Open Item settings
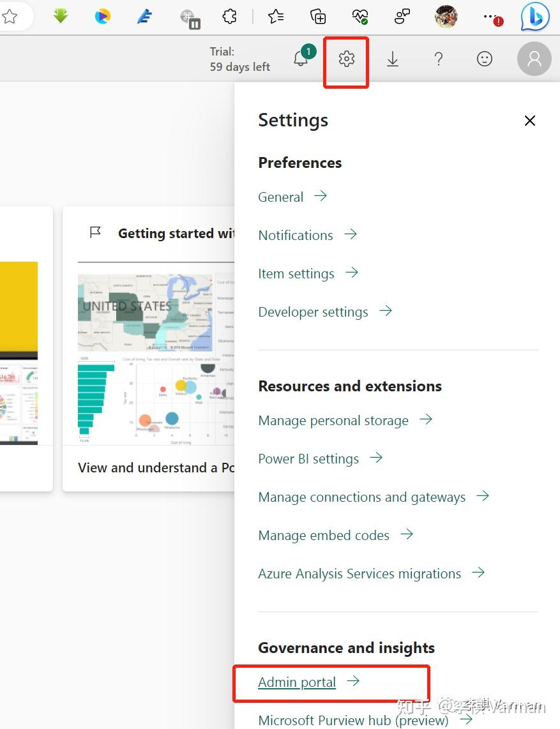This screenshot has height=729, width=560. click(x=296, y=273)
